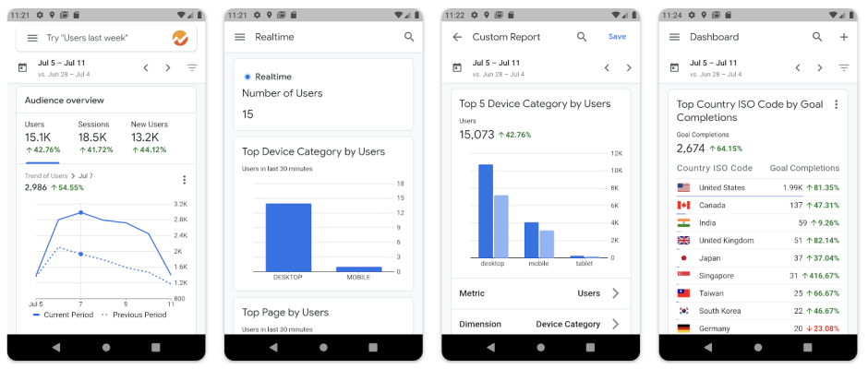Tap search icon on the Realtime screen
The width and height of the screenshot is (868, 369).
[409, 37]
